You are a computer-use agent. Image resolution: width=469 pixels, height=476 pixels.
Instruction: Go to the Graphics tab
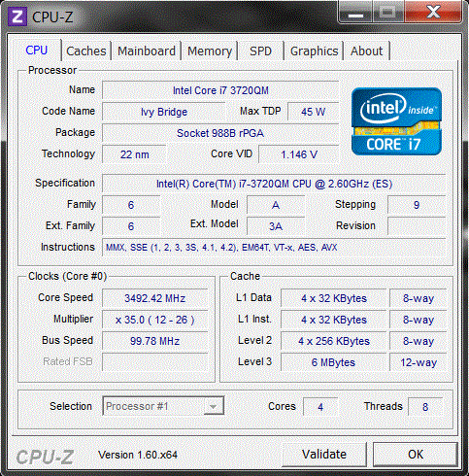pyautogui.click(x=314, y=51)
